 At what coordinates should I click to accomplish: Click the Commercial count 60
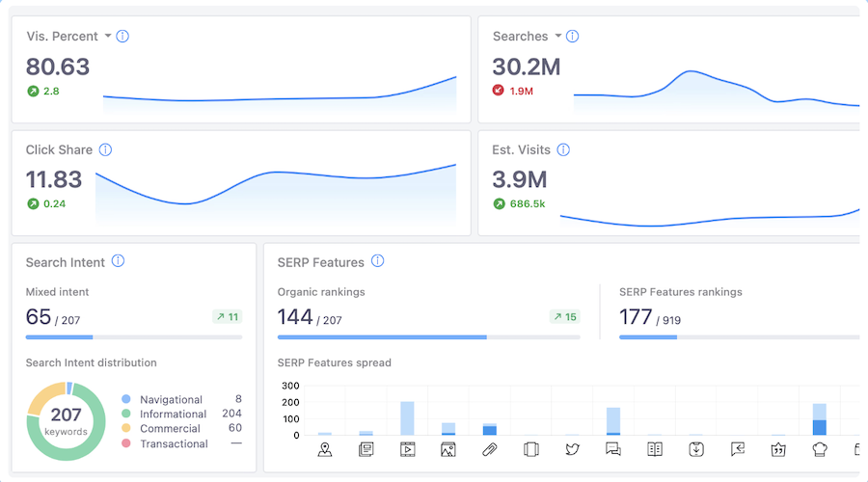pyautogui.click(x=235, y=428)
